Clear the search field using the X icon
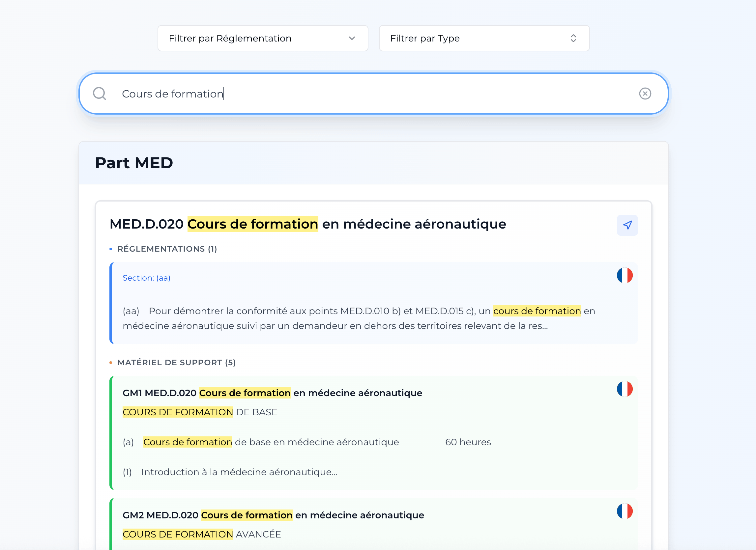The height and width of the screenshot is (550, 756). point(646,94)
